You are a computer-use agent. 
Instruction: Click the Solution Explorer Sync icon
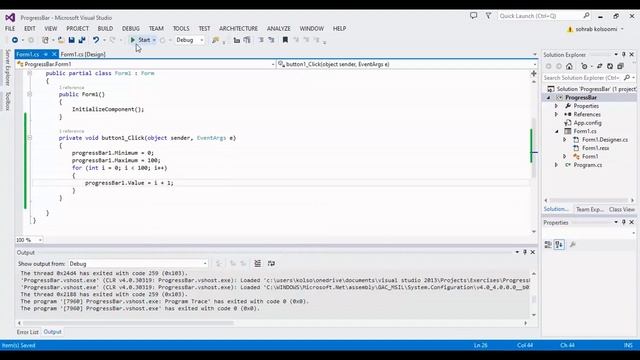pyautogui.click(x=599, y=66)
